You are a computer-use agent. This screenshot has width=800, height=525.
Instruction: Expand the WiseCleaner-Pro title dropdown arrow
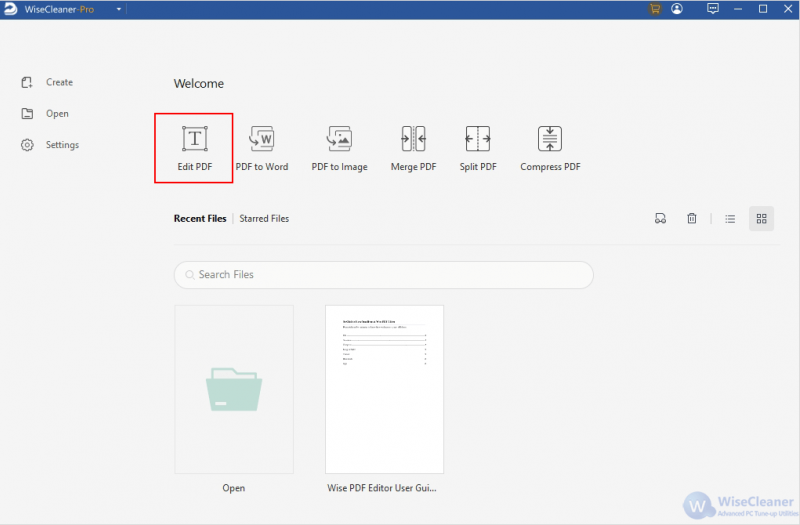coord(118,9)
